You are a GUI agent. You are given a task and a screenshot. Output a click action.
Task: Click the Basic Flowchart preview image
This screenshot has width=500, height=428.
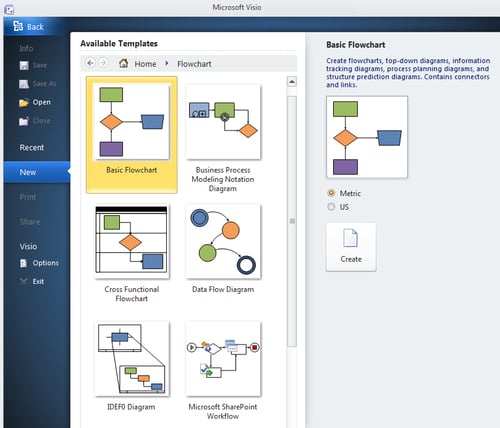point(367,137)
